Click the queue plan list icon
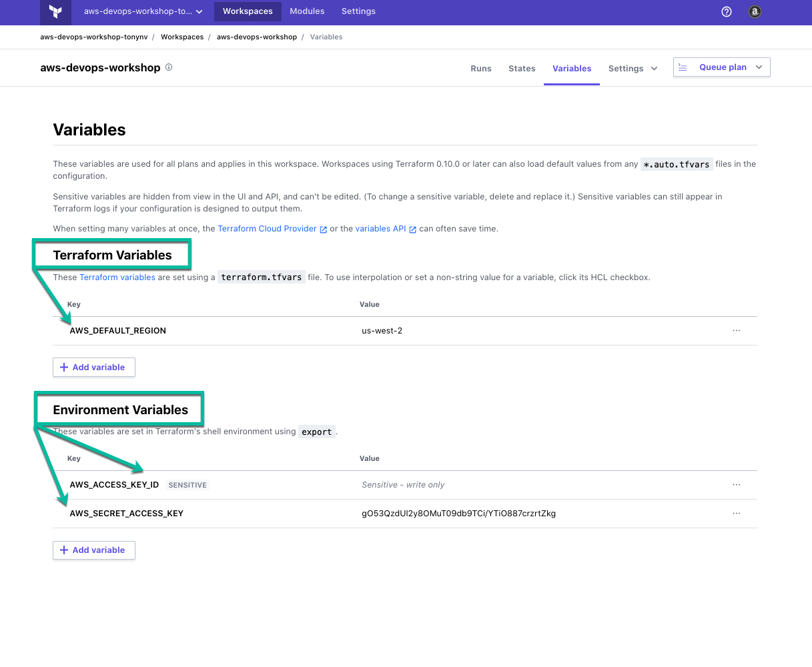Viewport: 812px width, 667px height. point(683,67)
